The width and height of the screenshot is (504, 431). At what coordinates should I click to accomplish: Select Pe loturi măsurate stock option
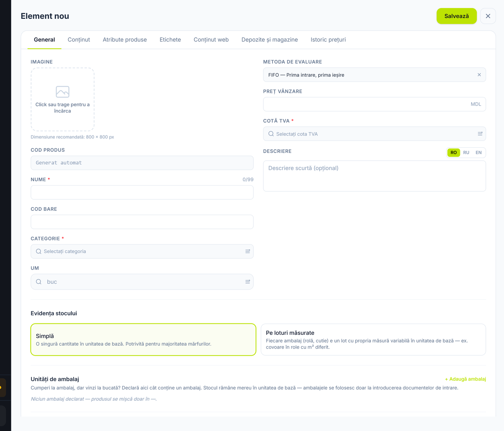pyautogui.click(x=373, y=340)
